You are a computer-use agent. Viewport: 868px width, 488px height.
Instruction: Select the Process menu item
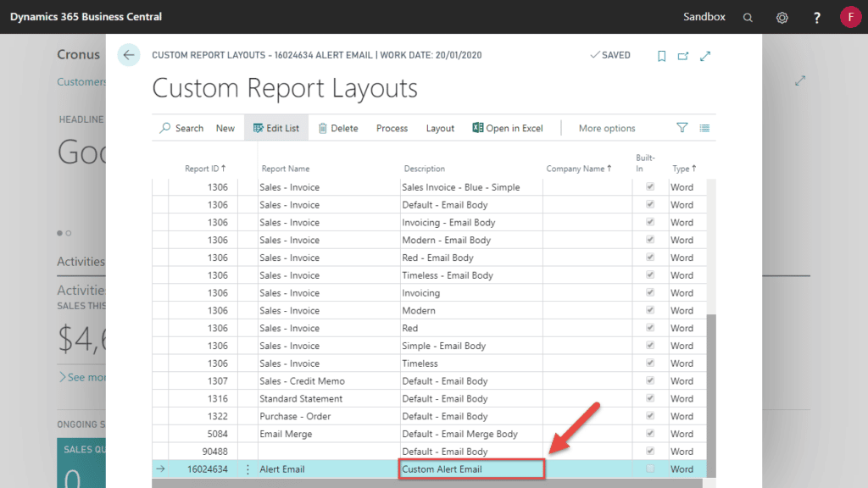(392, 128)
